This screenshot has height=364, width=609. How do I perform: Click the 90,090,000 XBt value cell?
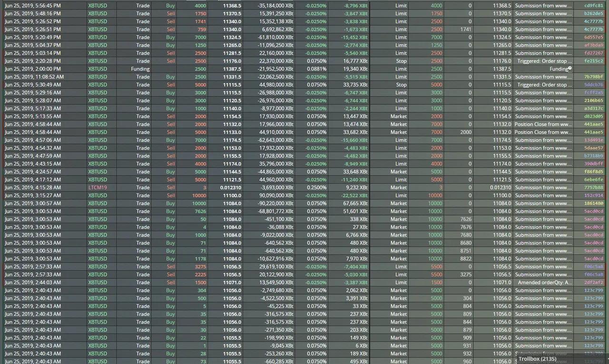tap(276, 195)
